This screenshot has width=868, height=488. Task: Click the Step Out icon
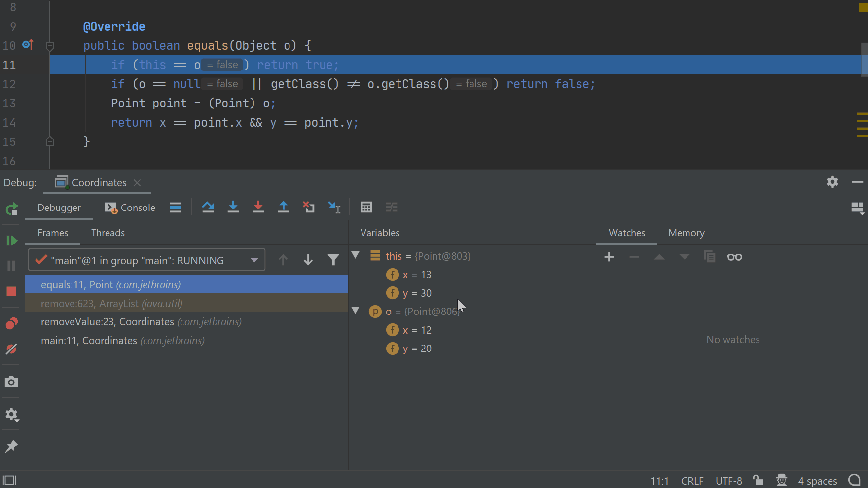284,208
